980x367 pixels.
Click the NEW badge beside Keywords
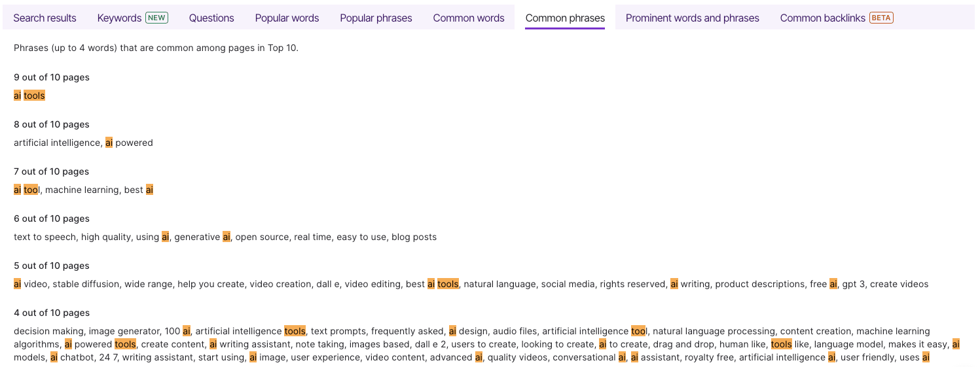(157, 18)
